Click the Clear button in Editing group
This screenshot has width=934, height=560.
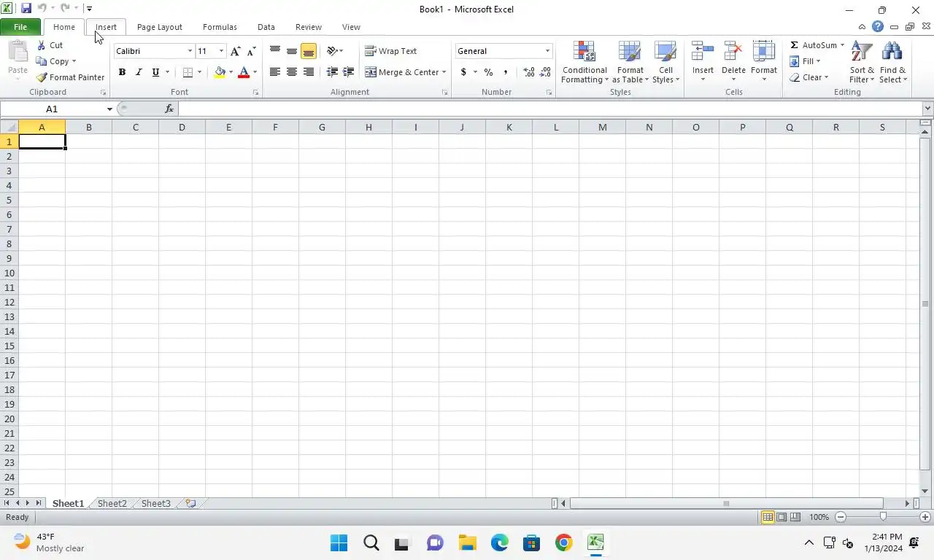tap(808, 77)
